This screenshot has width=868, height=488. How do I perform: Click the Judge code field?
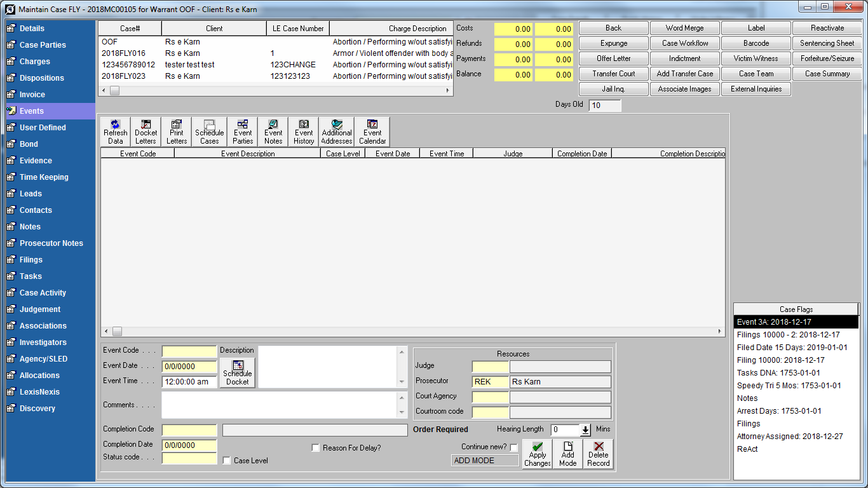click(x=490, y=367)
